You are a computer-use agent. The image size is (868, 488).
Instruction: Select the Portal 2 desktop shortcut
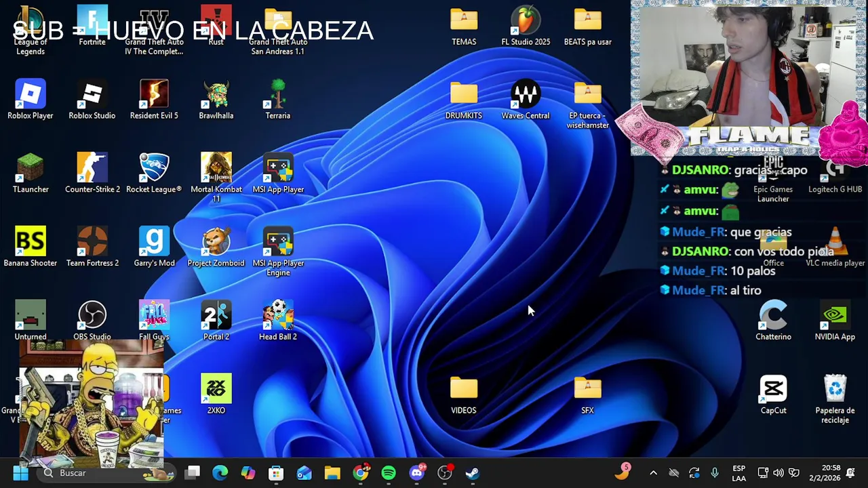click(x=216, y=321)
